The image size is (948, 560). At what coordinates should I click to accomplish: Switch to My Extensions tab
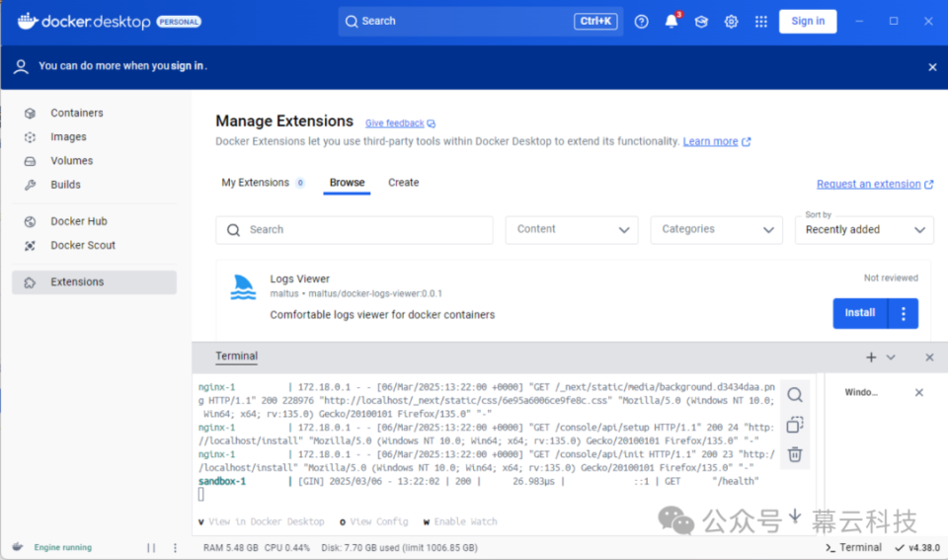(263, 183)
